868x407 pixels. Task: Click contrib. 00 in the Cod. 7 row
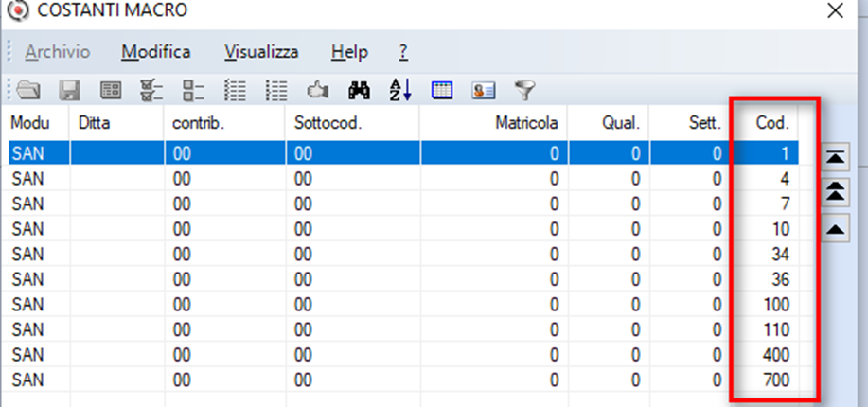(x=182, y=203)
